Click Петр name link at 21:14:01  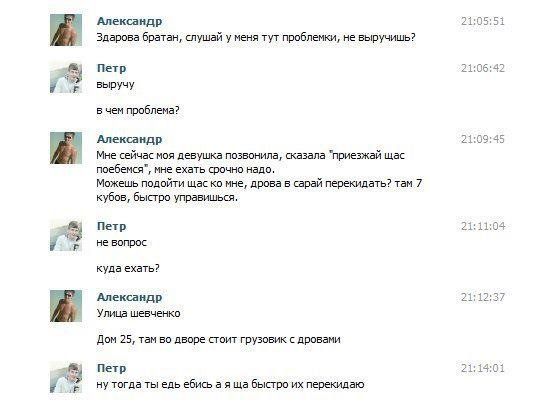[x=111, y=368]
